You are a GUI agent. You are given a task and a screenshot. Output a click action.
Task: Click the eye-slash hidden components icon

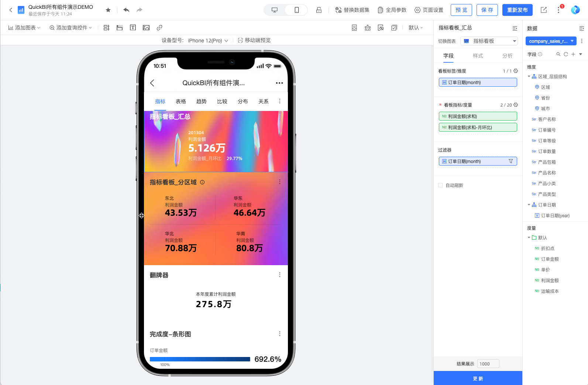tap(381, 28)
